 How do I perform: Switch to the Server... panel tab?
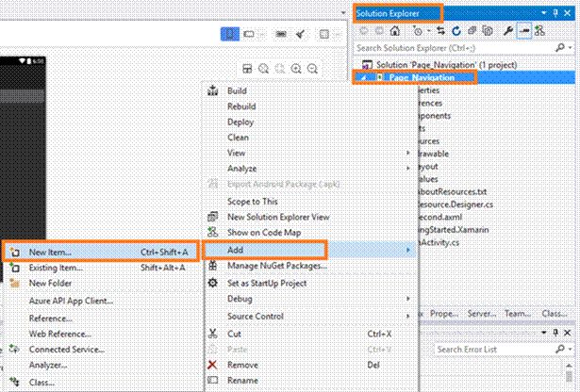point(481,314)
